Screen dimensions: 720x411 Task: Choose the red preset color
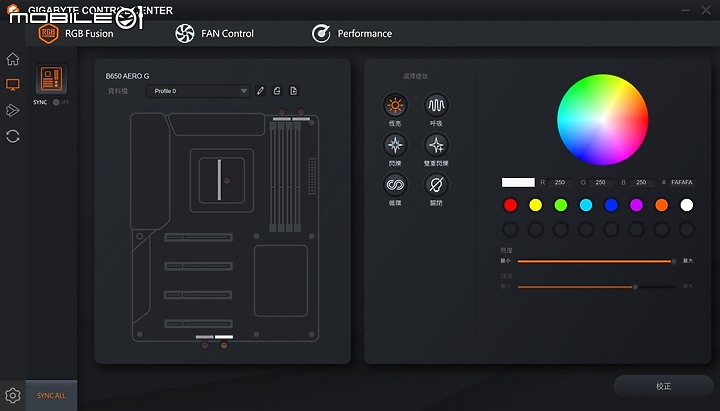510,205
